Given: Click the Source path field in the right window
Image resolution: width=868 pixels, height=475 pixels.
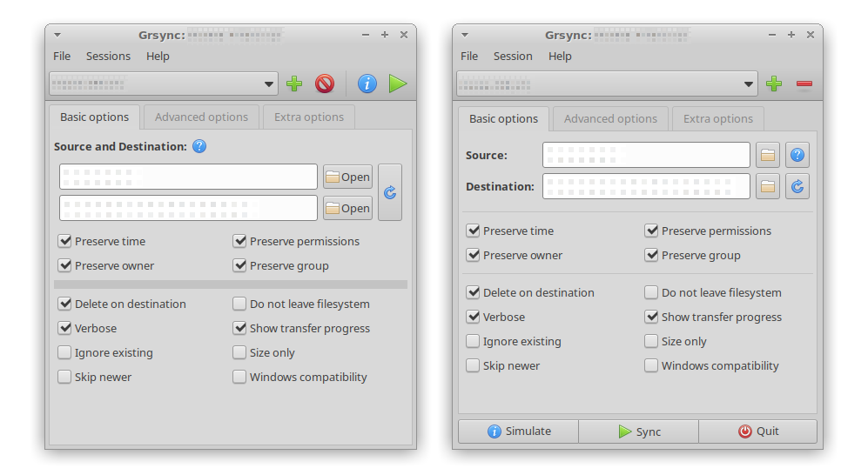Looking at the screenshot, I should [x=646, y=155].
